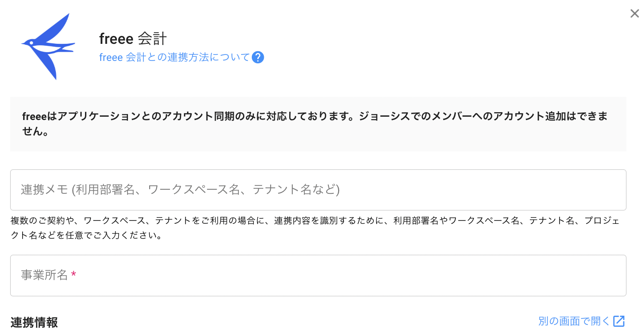Click the notice line ending with せん。
Screen dimensions: 644x336
(36, 132)
